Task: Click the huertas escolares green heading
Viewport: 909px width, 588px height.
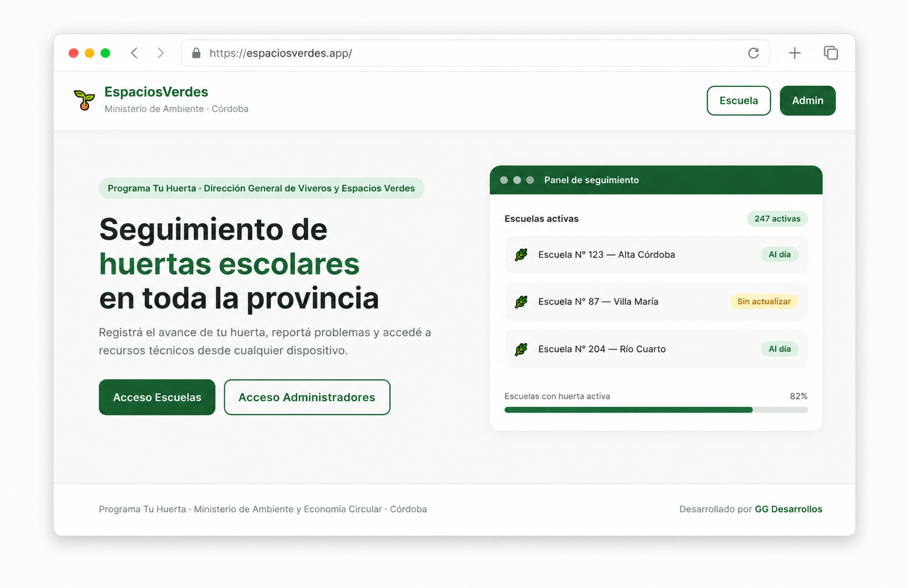Action: click(x=229, y=264)
